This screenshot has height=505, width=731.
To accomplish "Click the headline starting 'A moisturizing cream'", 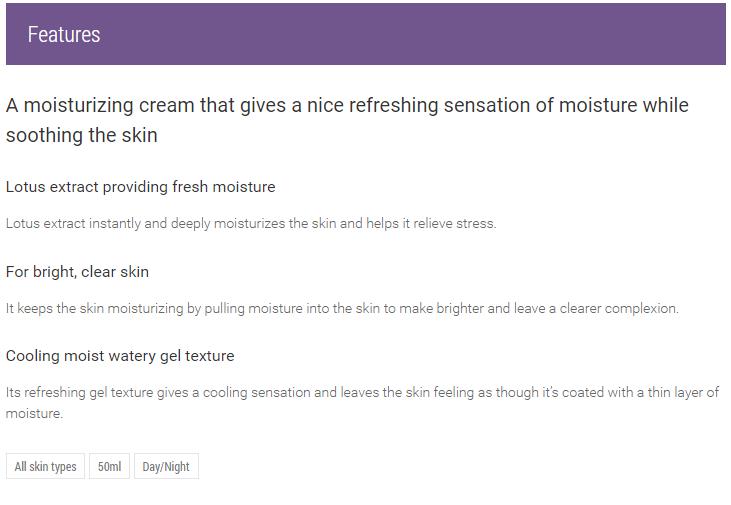I will coord(250,106).
